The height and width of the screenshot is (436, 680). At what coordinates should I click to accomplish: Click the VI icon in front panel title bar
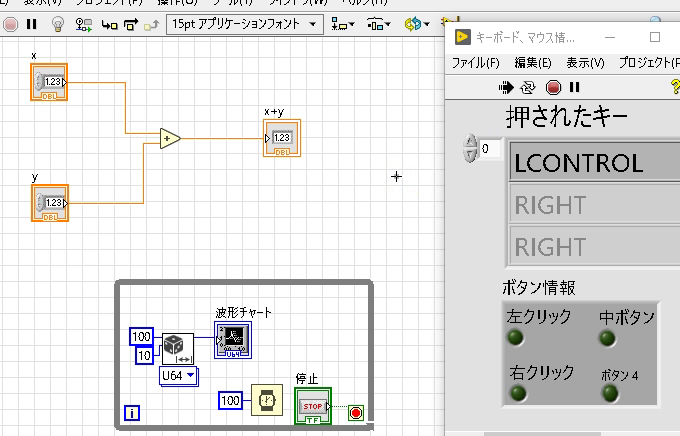pyautogui.click(x=462, y=37)
